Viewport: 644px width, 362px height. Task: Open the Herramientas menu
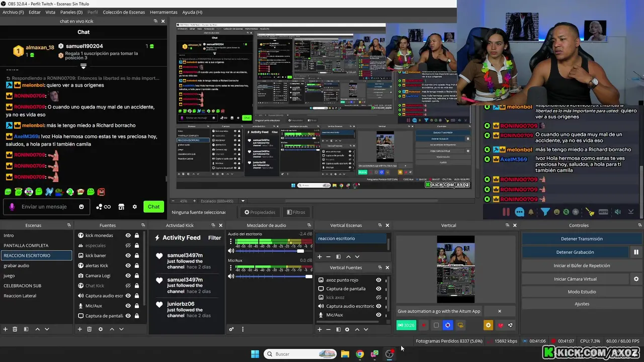point(164,12)
